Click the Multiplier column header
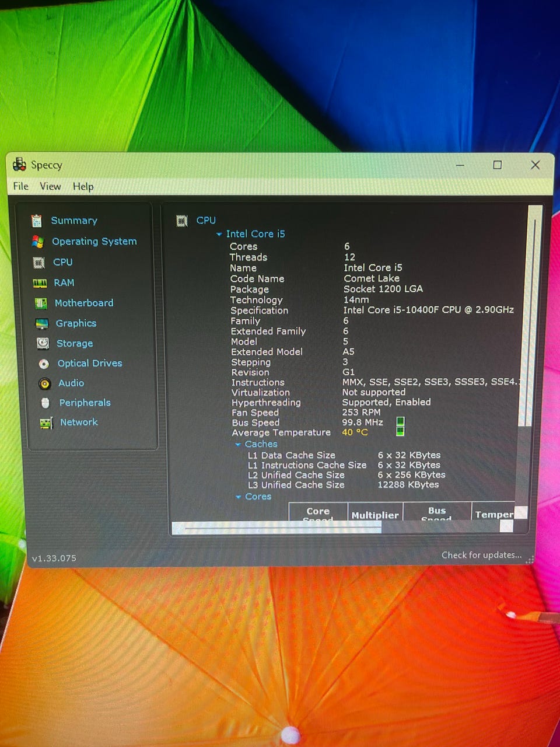The height and width of the screenshot is (747, 560). (x=375, y=515)
